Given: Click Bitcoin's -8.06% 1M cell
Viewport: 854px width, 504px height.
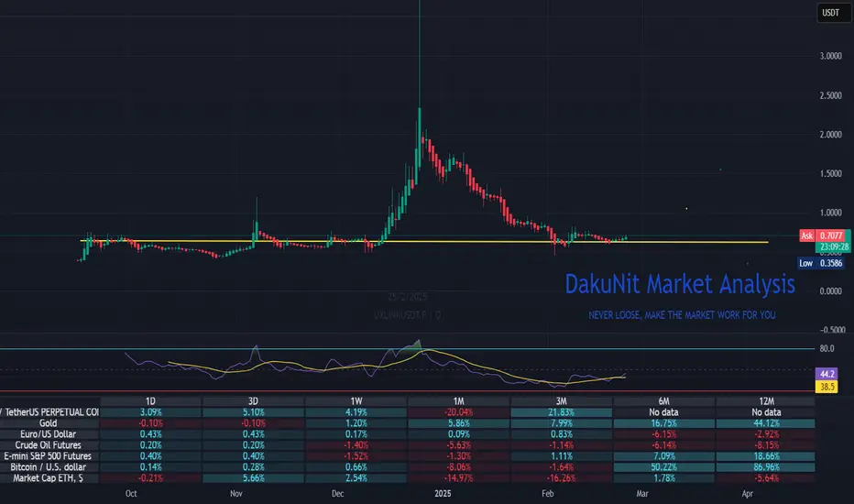Looking at the screenshot, I should (x=458, y=467).
